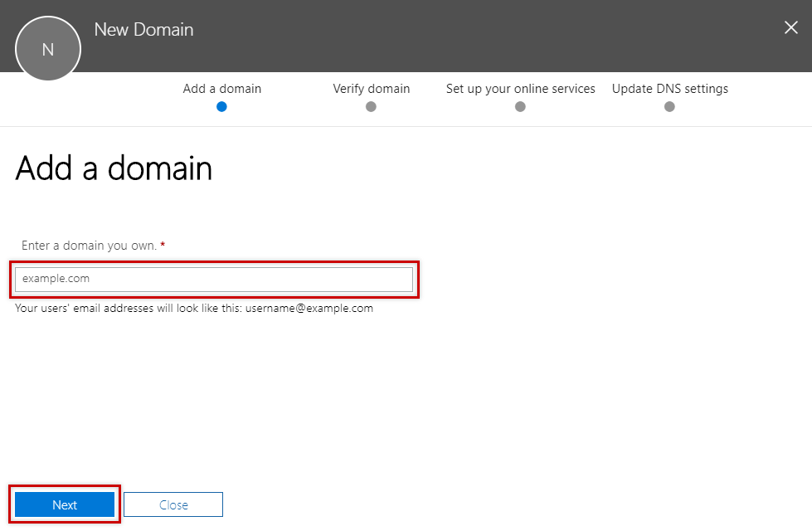Go to Set up your online services step

[520, 89]
